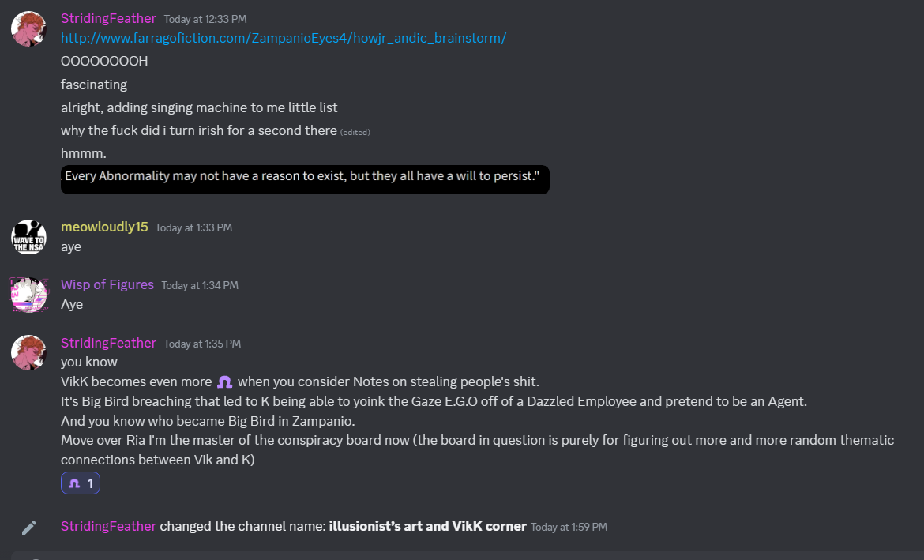This screenshot has width=924, height=560.
Task: Click the "Today at 1:33 PM" timestamp
Action: click(x=193, y=227)
